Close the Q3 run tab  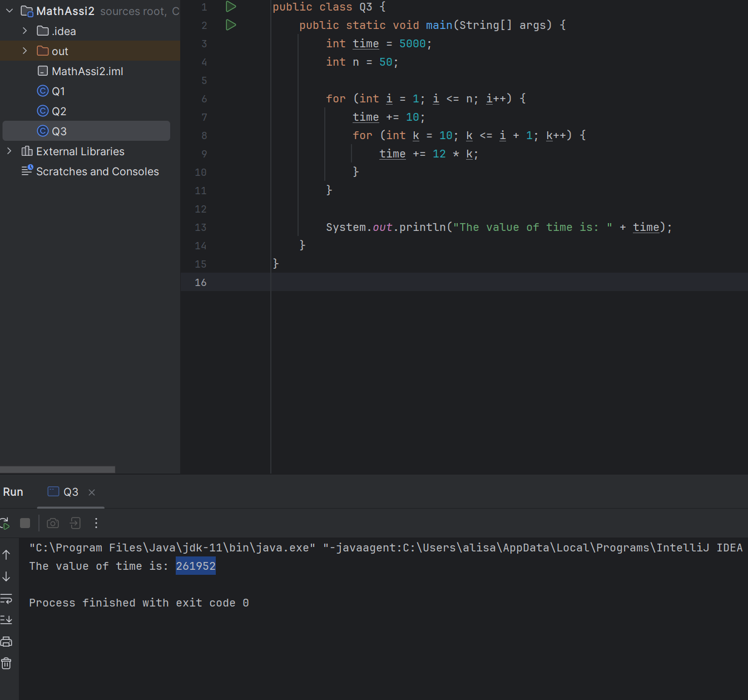[x=92, y=492]
